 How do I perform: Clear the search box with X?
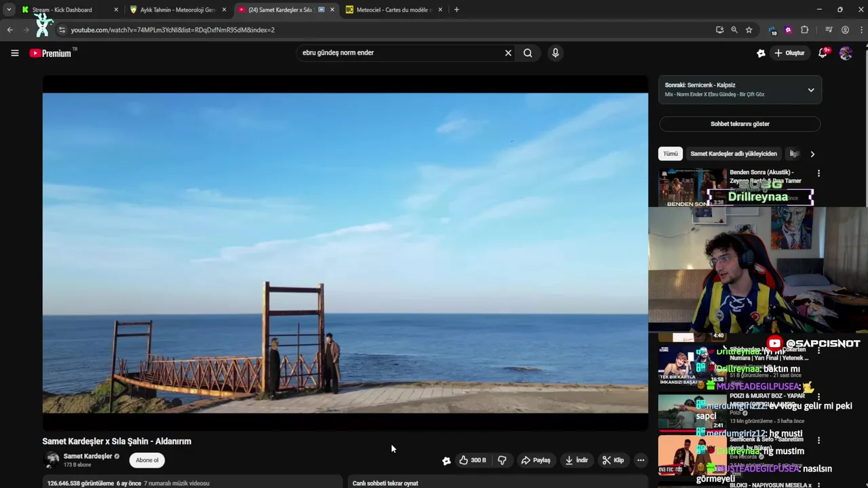[x=508, y=53]
